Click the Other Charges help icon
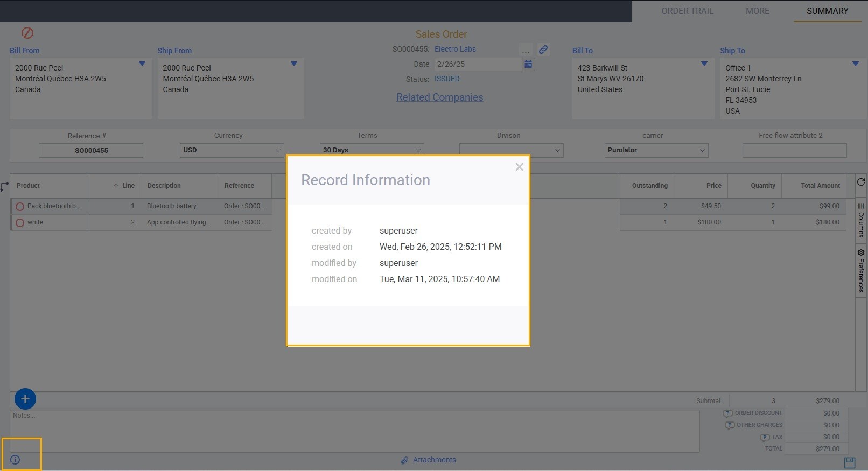Viewport: 868px width, 471px height. pyautogui.click(x=730, y=425)
